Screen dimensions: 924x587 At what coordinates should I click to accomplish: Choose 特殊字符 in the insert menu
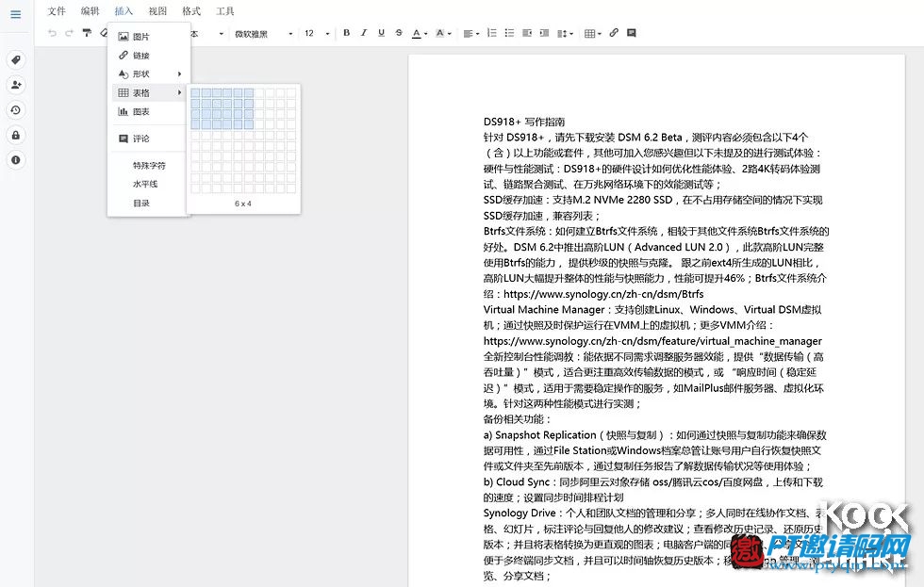tap(149, 165)
